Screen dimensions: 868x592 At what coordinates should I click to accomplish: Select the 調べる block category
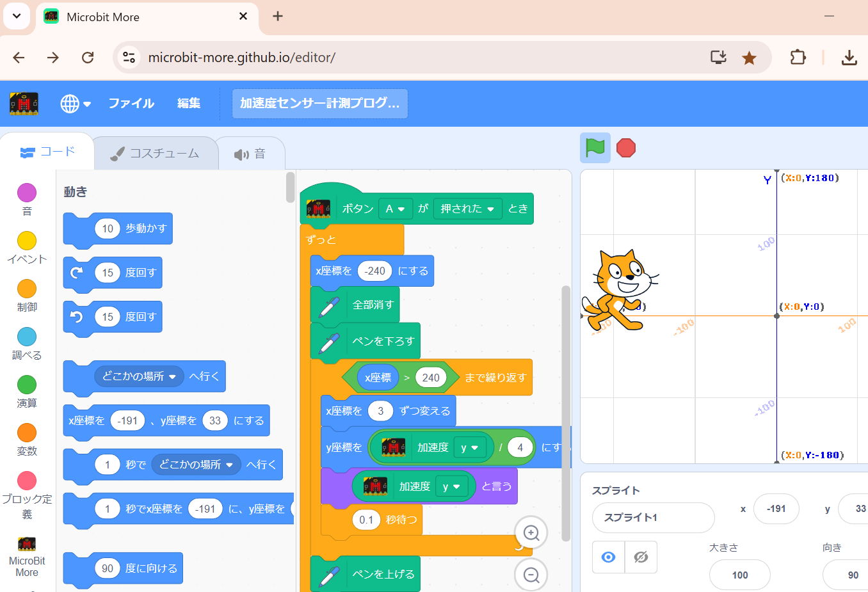[x=27, y=343]
